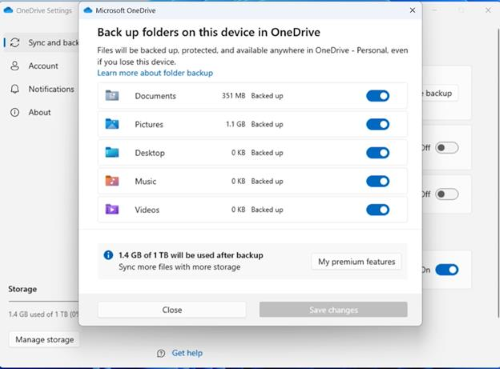Viewport: 500px width, 369px height.
Task: Click the Get help question icon
Action: click(x=161, y=353)
